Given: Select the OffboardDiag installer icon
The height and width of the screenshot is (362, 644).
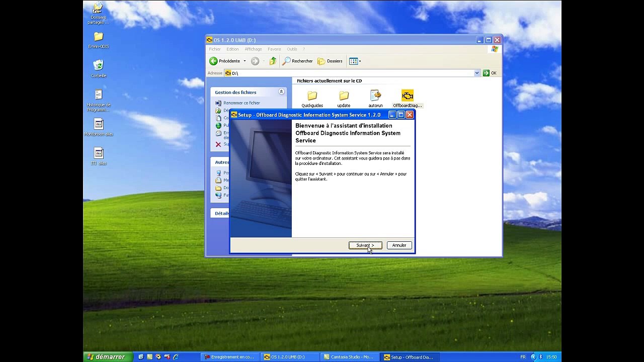Looking at the screenshot, I should click(408, 99).
